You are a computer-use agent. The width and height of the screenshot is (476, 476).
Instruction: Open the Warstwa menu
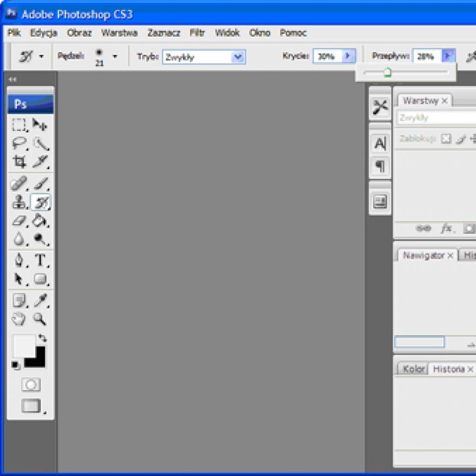click(x=119, y=33)
